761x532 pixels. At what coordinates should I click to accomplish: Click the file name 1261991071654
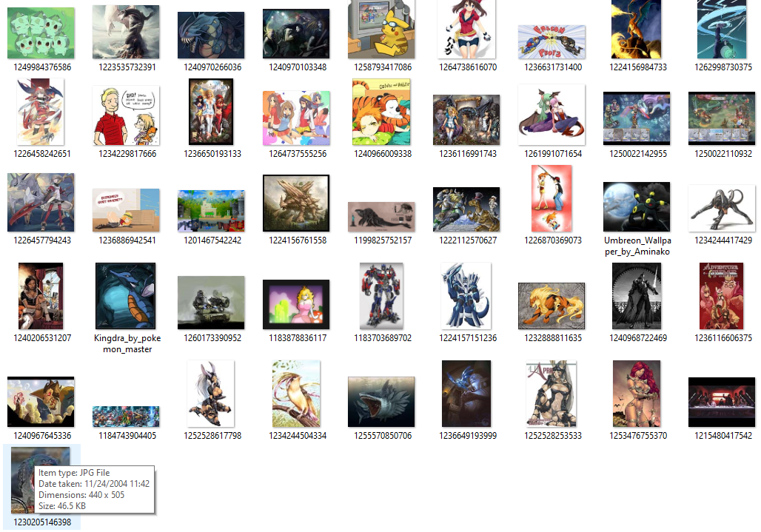coord(553,154)
